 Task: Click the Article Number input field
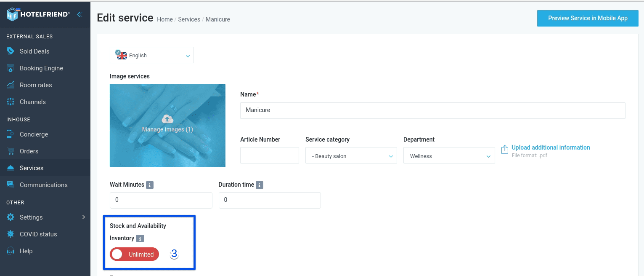coord(270,155)
